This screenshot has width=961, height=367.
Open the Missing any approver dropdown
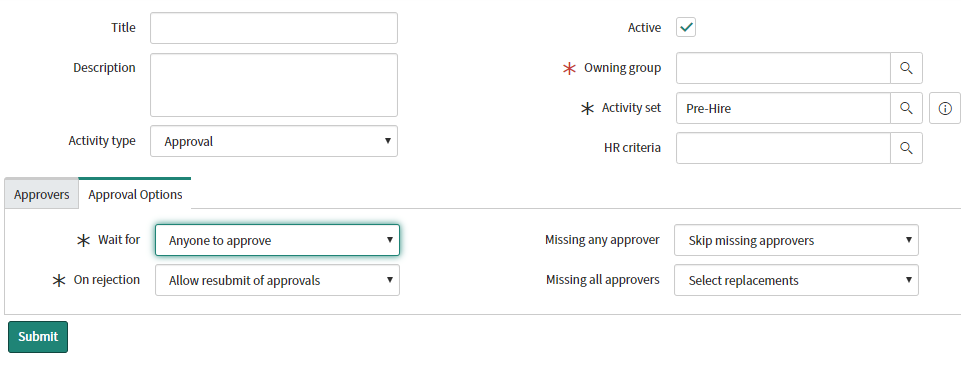click(796, 240)
